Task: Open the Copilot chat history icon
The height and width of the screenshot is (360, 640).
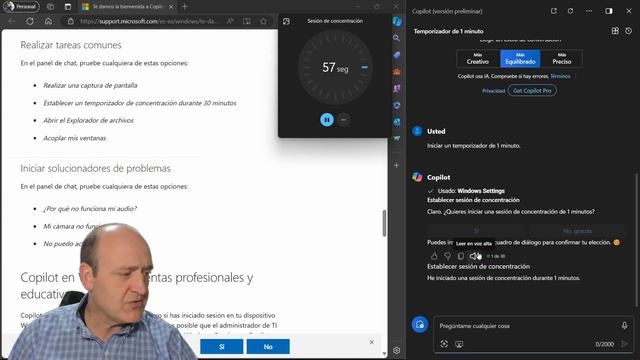Action: click(629, 31)
